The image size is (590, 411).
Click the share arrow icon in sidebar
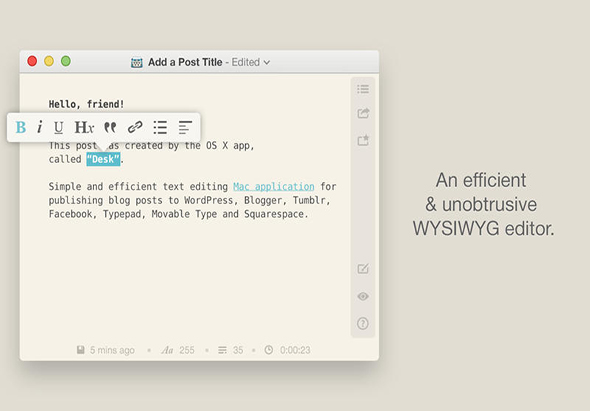click(x=363, y=113)
